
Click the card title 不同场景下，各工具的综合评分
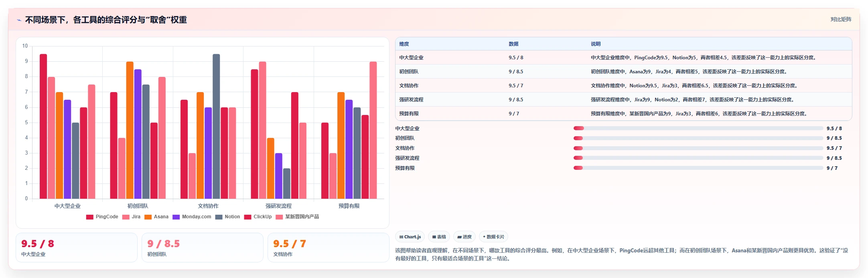(106, 20)
